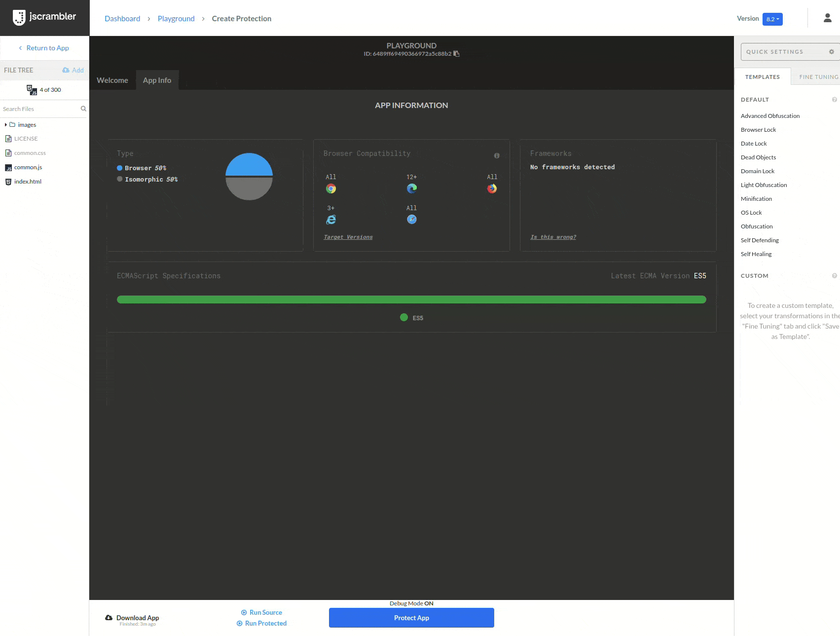Click the Quick Settings box
This screenshot has height=636, width=840.
pos(790,52)
